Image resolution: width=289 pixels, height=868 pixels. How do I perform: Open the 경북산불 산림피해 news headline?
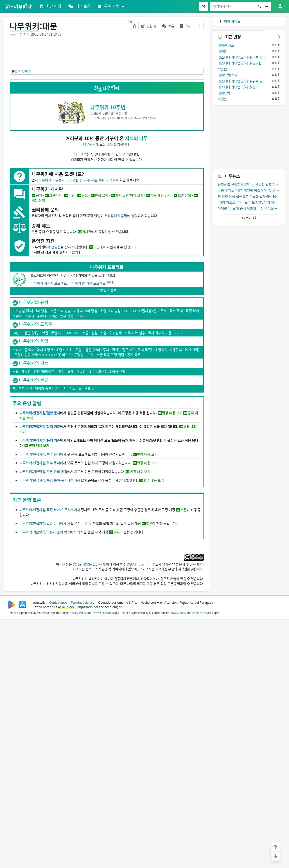coord(248,185)
